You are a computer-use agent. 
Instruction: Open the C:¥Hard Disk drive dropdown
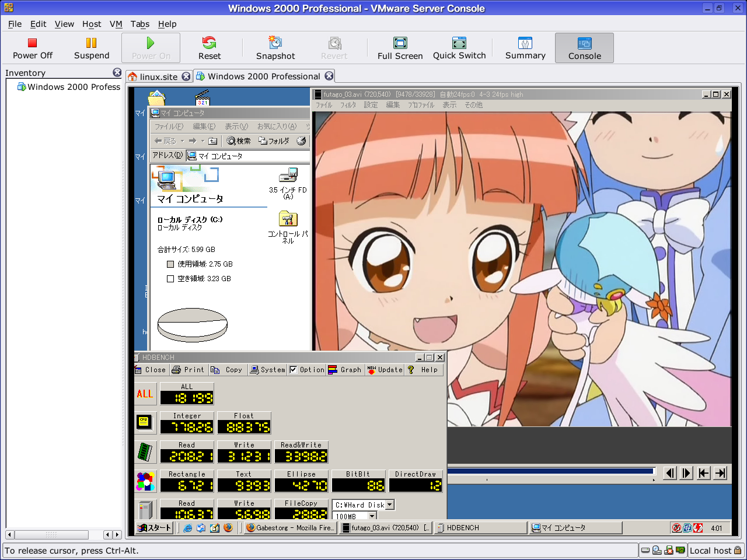[390, 505]
